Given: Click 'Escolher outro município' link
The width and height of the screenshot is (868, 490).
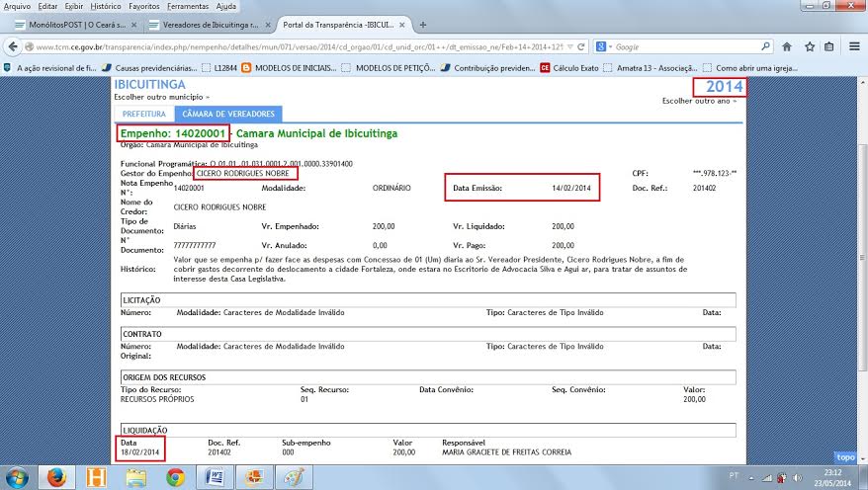Looking at the screenshot, I should click(x=162, y=98).
